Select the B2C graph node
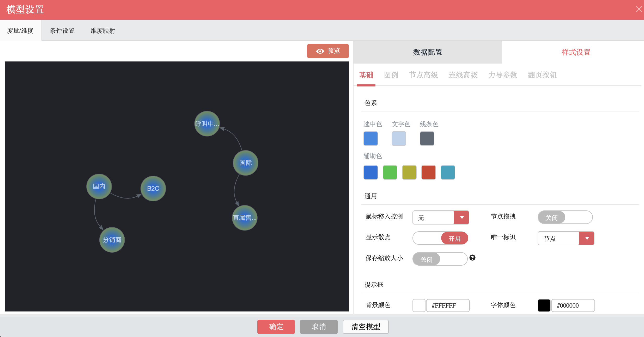Image resolution: width=644 pixels, height=337 pixels. pyautogui.click(x=153, y=188)
